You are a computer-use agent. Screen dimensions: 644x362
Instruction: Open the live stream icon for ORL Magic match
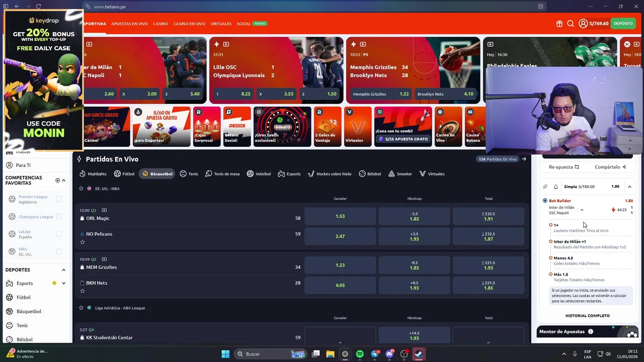coord(104,210)
